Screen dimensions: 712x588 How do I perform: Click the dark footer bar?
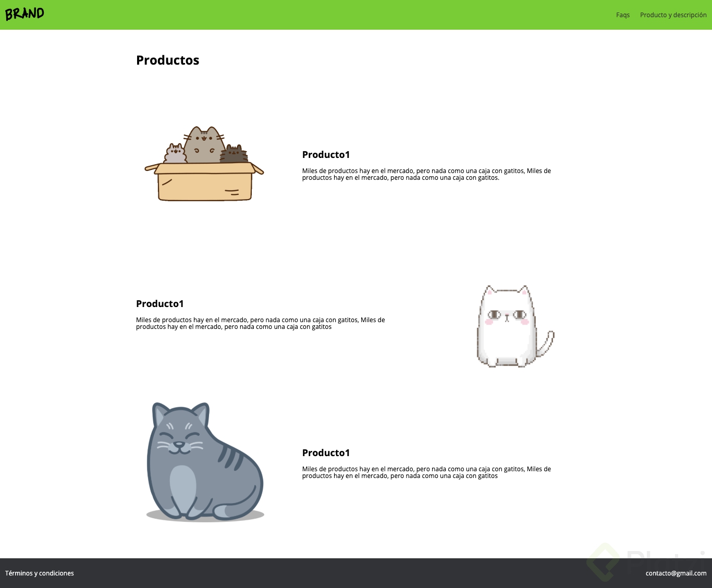tap(356, 573)
